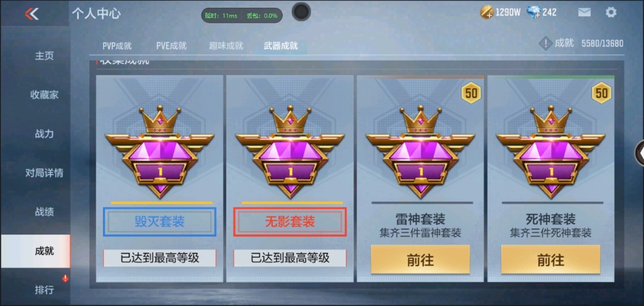Select the 武器成就 tab
644x306 pixels.
coord(281,46)
